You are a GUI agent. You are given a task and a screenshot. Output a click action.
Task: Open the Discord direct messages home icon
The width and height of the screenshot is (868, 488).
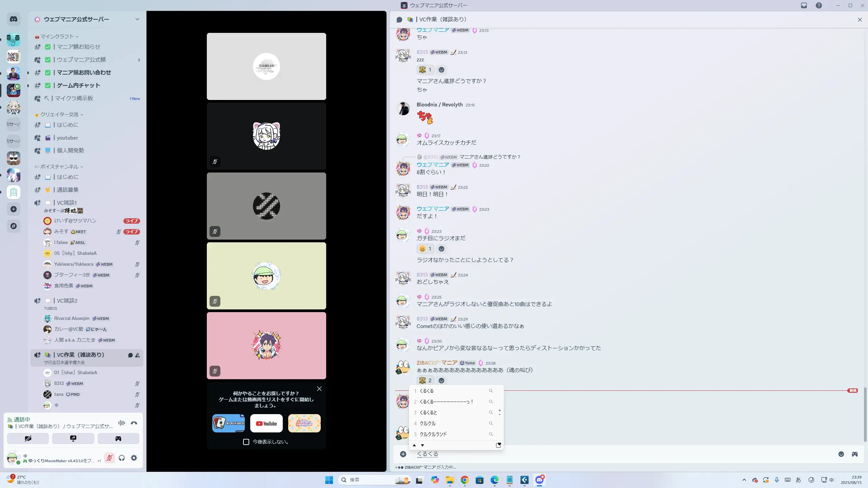(14, 19)
